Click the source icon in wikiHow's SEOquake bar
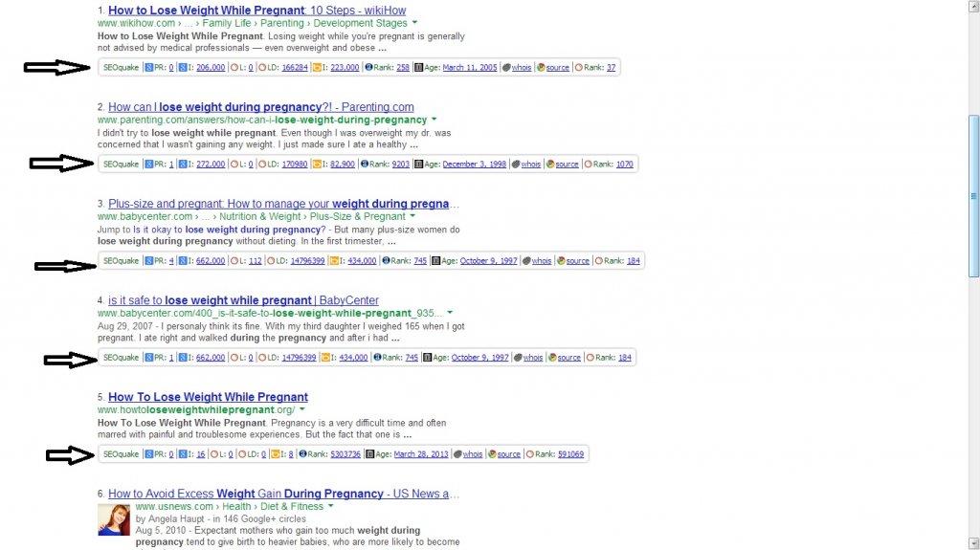 pos(541,68)
